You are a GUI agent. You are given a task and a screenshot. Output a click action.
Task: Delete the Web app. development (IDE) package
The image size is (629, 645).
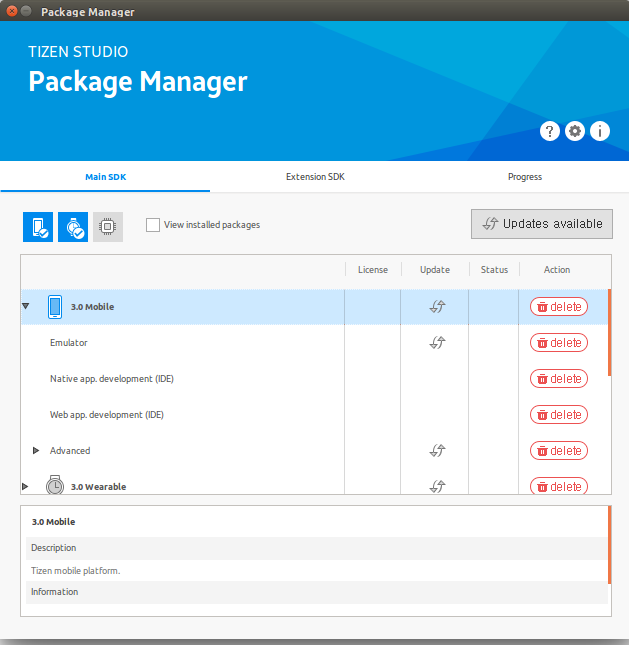click(558, 415)
